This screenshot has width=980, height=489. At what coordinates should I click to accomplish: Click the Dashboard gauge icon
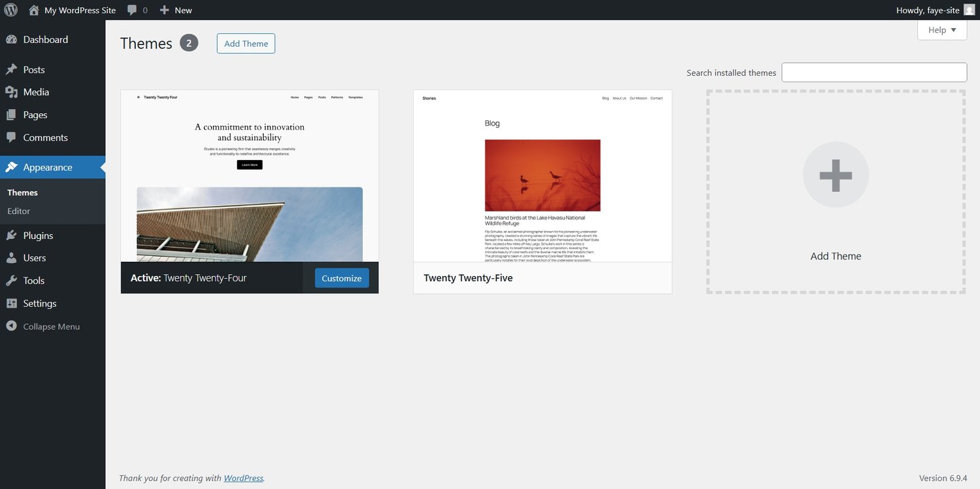(x=11, y=40)
